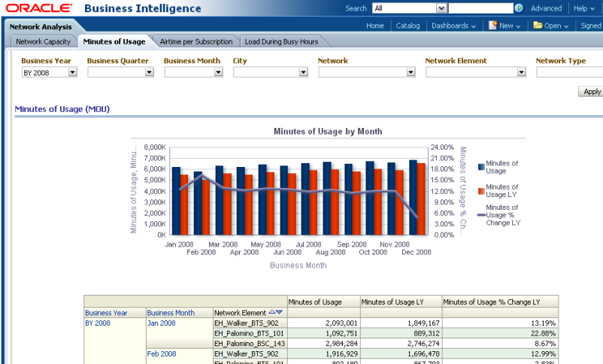Click the green search go icon
Screen dimensions: 603x364
[518, 8]
